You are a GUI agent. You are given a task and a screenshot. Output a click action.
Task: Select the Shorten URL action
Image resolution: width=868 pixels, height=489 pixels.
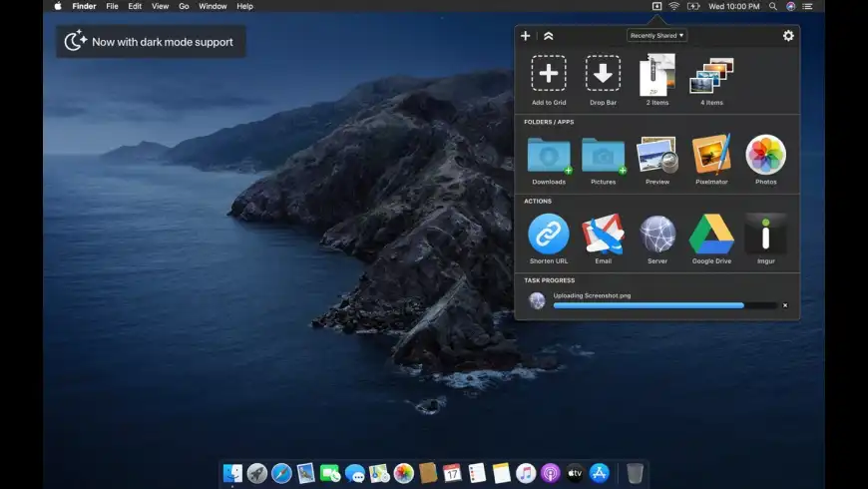click(549, 235)
